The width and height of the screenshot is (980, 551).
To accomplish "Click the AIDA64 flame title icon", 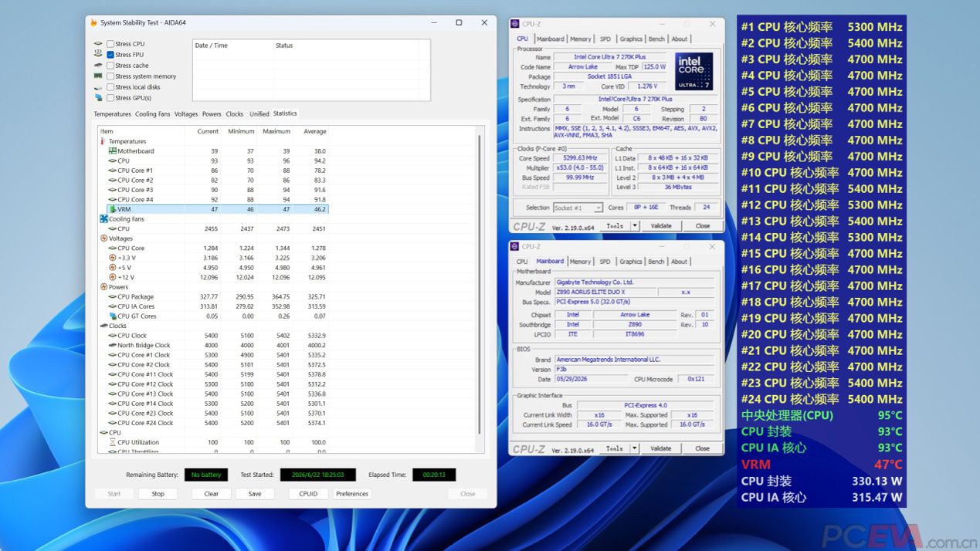I will 93,22.
